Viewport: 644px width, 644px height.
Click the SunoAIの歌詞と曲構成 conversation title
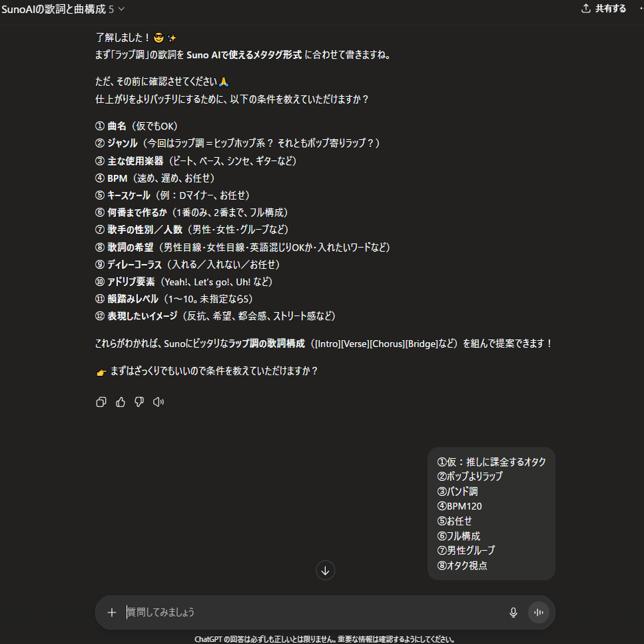(x=53, y=9)
